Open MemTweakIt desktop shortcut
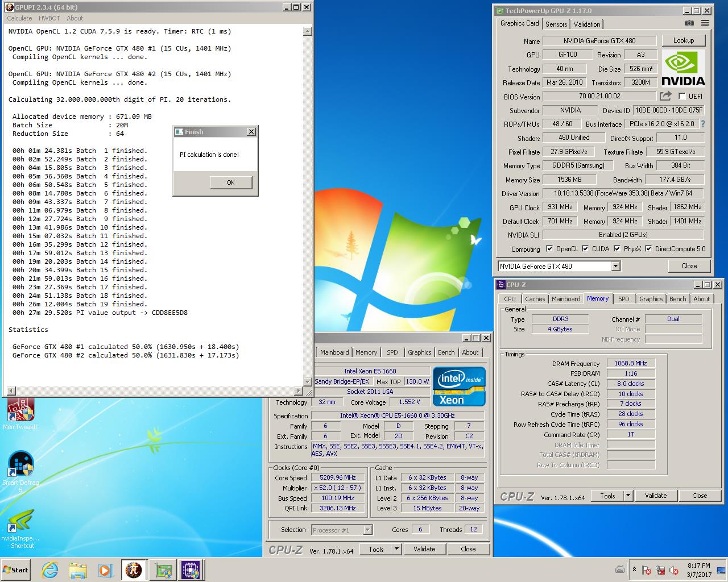The width and height of the screenshot is (728, 582). 20,414
